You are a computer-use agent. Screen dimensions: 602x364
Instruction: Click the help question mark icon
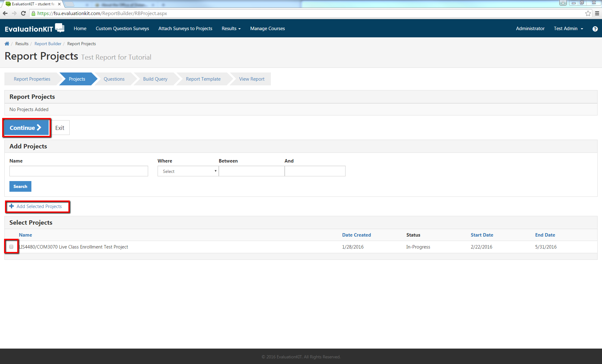click(595, 29)
